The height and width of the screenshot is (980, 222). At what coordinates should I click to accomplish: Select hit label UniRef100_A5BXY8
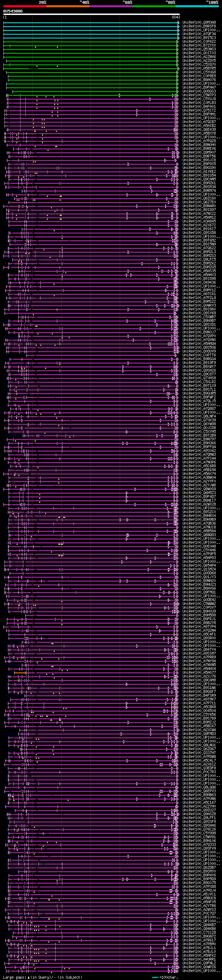(199, 133)
